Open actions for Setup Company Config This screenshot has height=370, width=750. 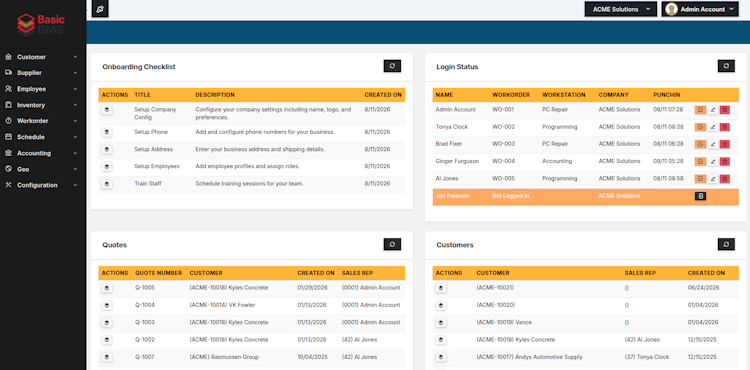(x=107, y=110)
